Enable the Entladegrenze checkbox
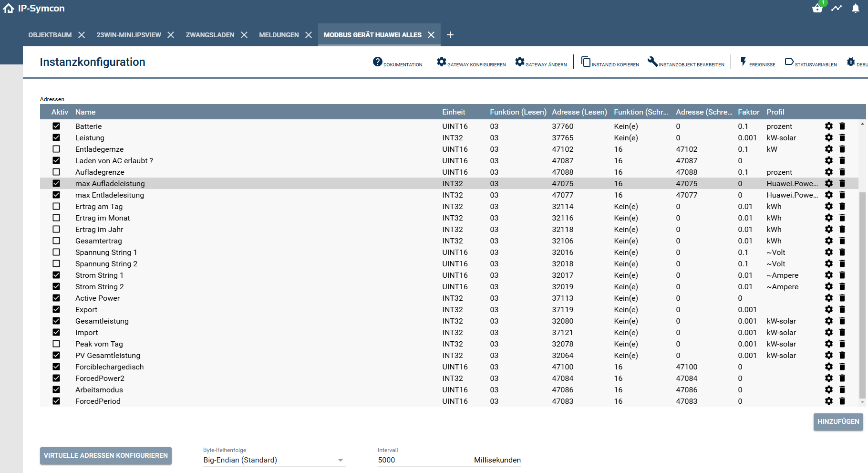The height and width of the screenshot is (473, 868). click(56, 149)
